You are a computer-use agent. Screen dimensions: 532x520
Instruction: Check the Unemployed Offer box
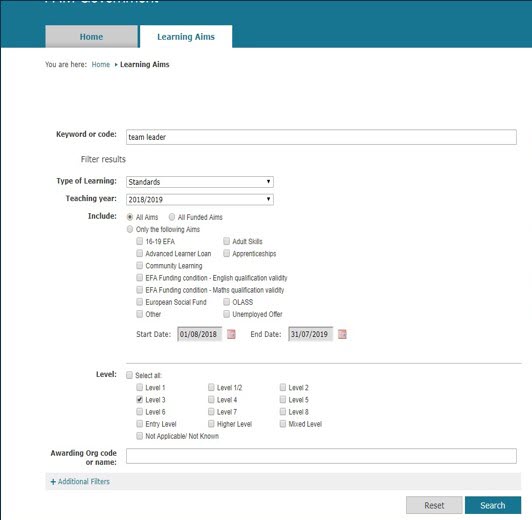226,314
